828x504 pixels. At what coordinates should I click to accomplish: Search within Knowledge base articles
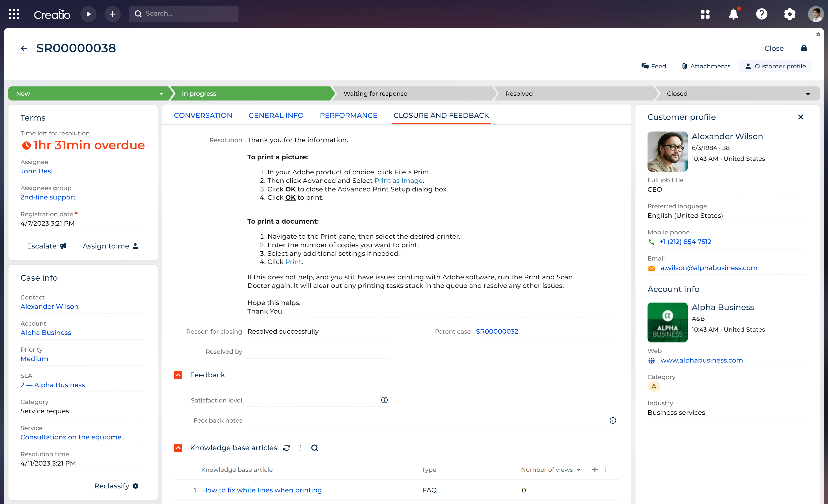(314, 448)
